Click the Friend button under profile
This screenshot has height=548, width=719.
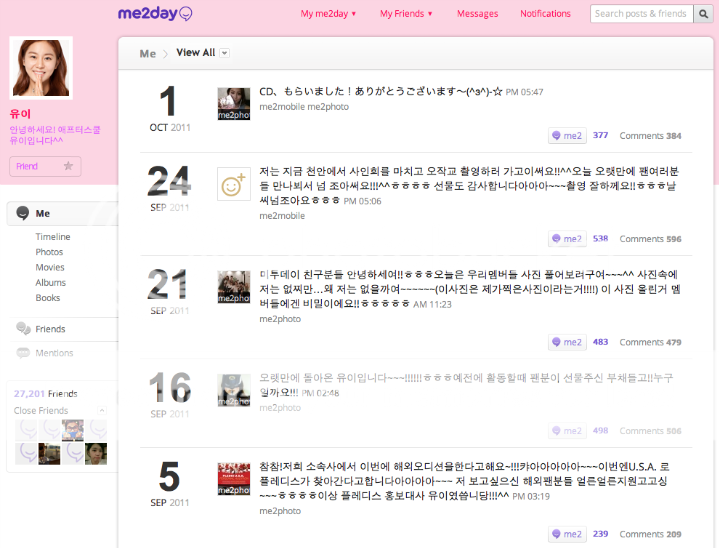[x=45, y=166]
